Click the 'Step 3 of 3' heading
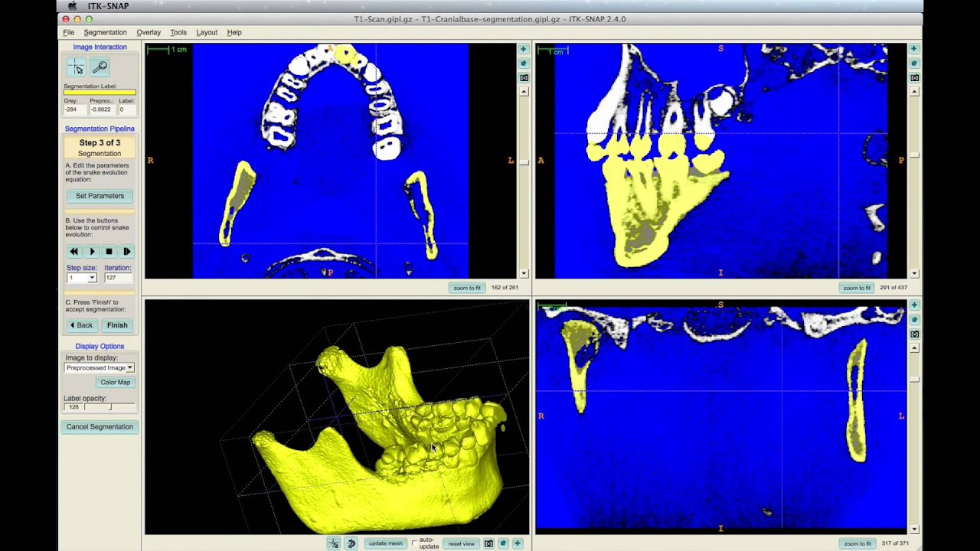 100,143
